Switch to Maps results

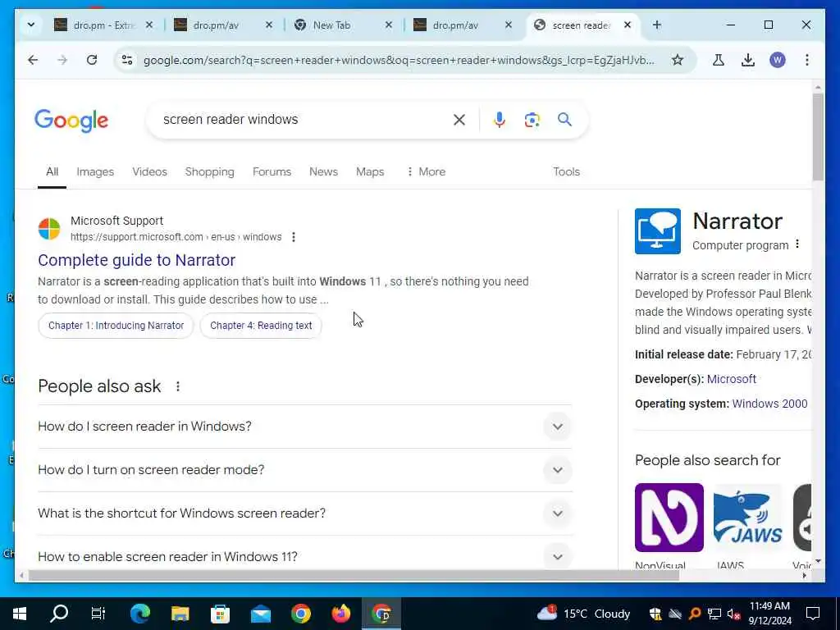370,172
